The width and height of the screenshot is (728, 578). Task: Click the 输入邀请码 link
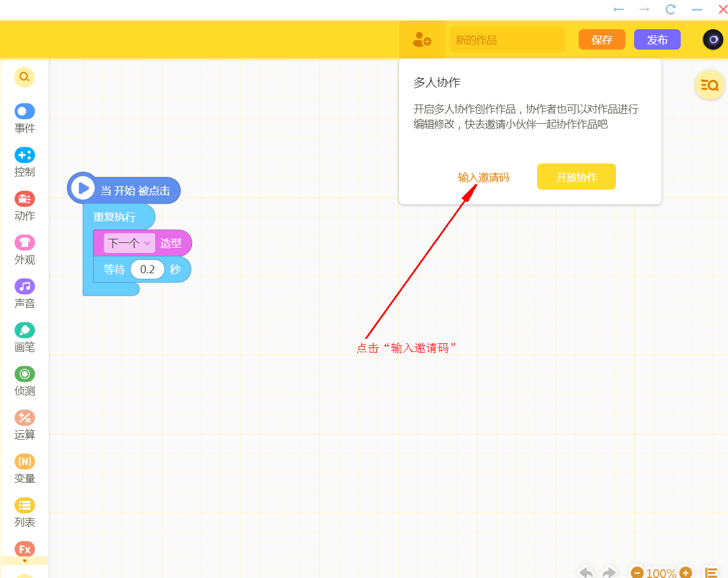[484, 177]
